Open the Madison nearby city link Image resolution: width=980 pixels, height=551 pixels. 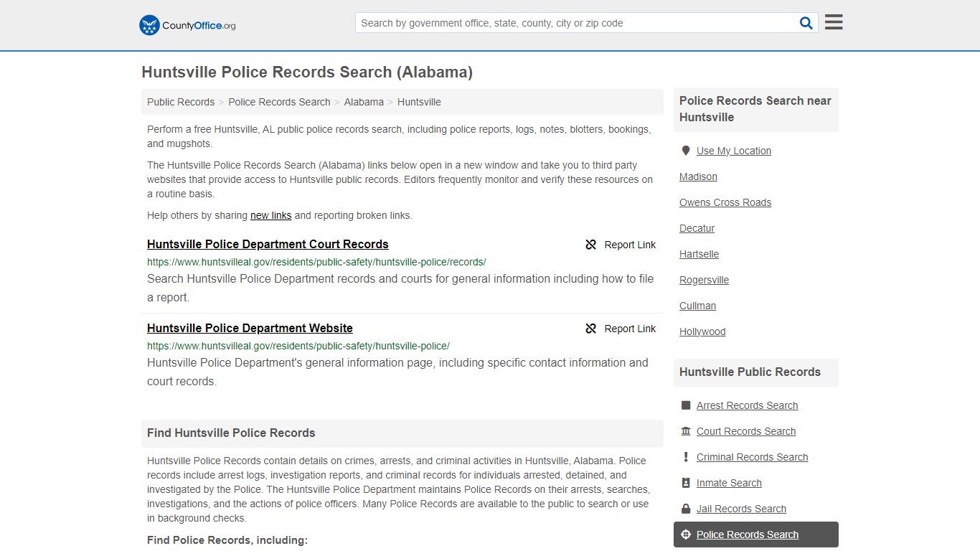pos(698,176)
